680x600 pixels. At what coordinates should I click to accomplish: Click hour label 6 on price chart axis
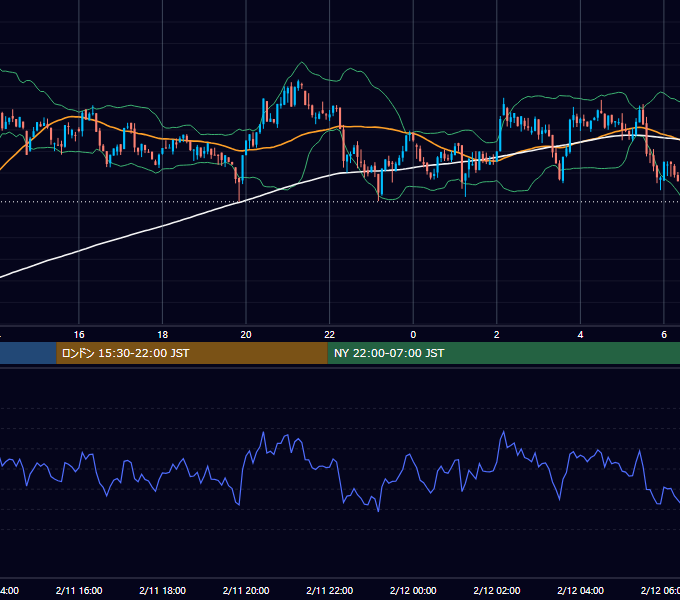tap(664, 335)
